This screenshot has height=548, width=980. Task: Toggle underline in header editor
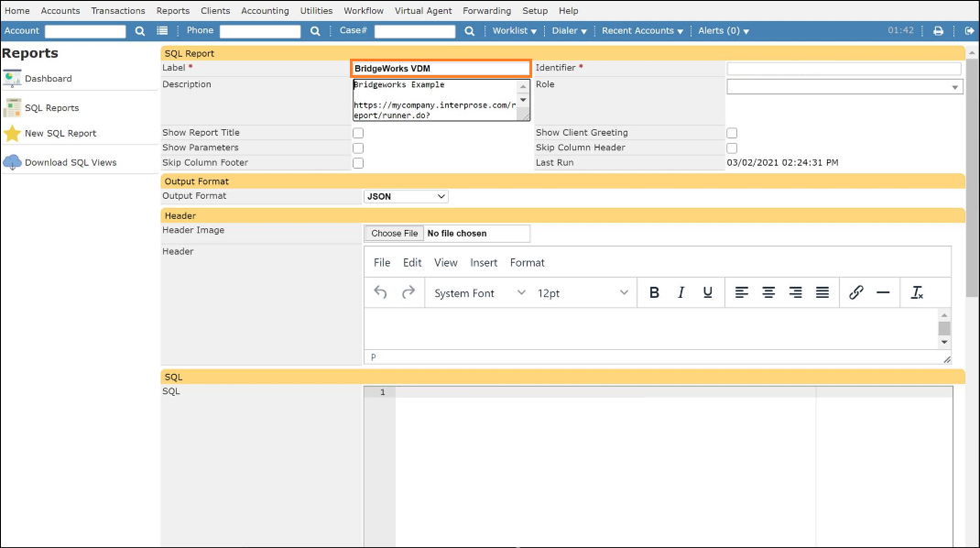707,292
